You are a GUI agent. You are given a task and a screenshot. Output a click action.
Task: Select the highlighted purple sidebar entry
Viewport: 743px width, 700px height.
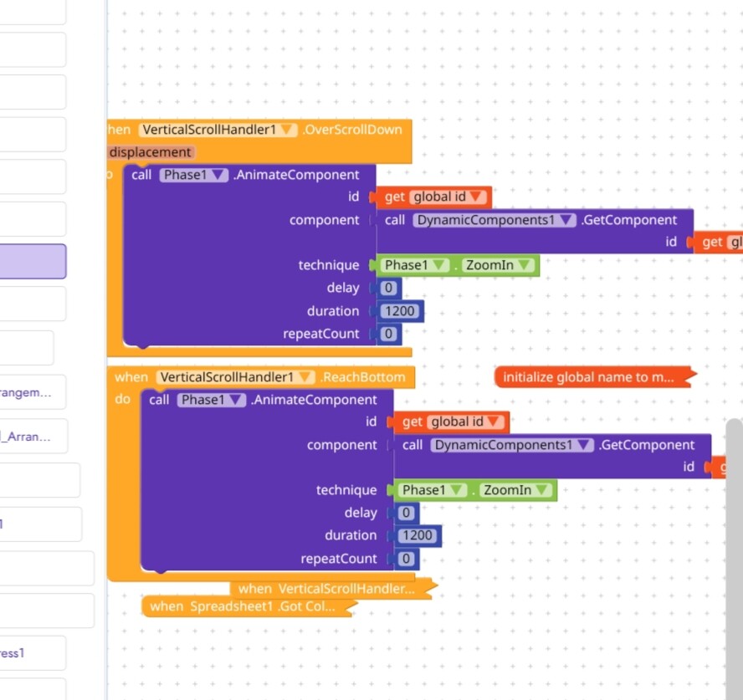pyautogui.click(x=33, y=262)
